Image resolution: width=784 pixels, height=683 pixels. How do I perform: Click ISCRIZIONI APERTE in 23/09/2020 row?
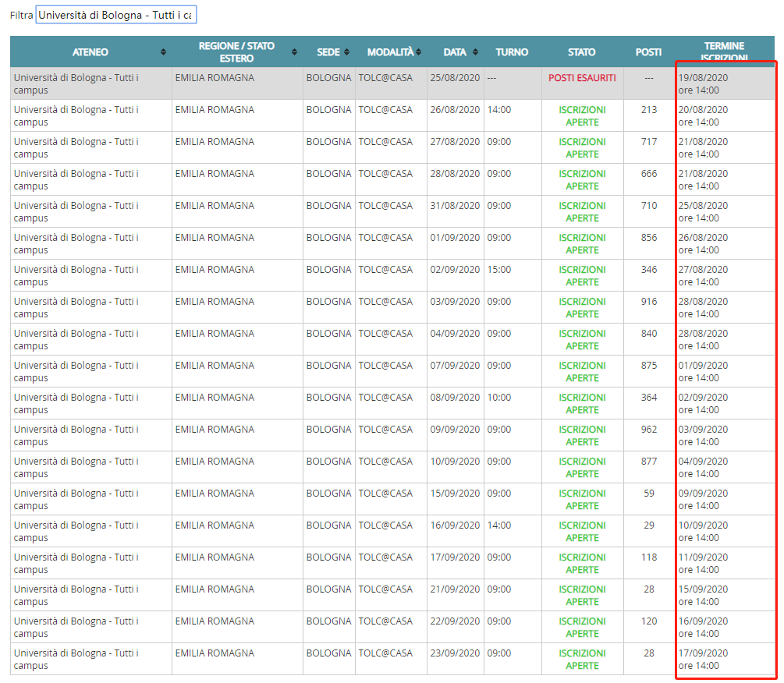pyautogui.click(x=582, y=660)
